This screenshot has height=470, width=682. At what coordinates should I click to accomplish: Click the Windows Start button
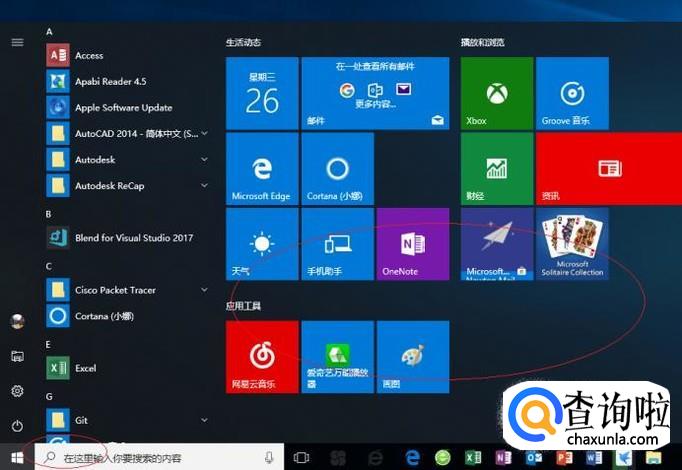17,456
